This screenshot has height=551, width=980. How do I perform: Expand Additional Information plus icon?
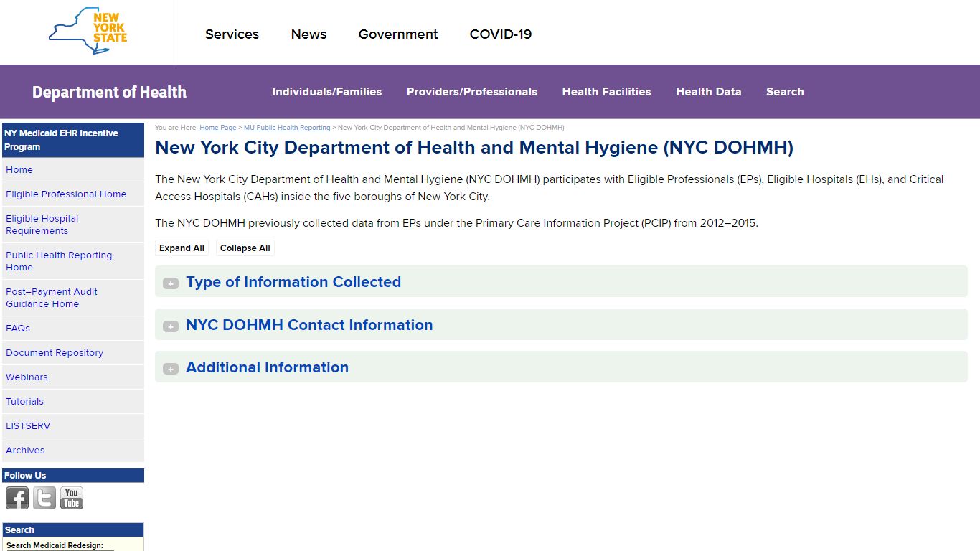(x=170, y=369)
